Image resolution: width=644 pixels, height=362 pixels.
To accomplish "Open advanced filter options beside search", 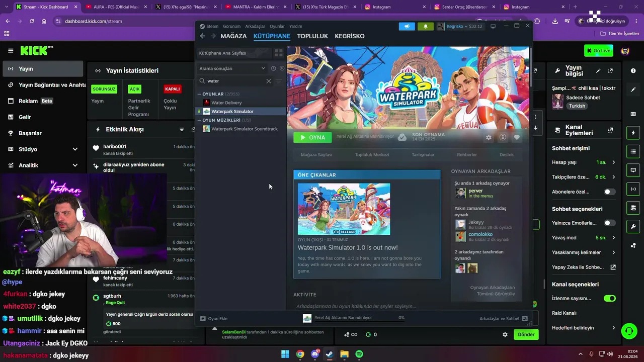I will [279, 81].
